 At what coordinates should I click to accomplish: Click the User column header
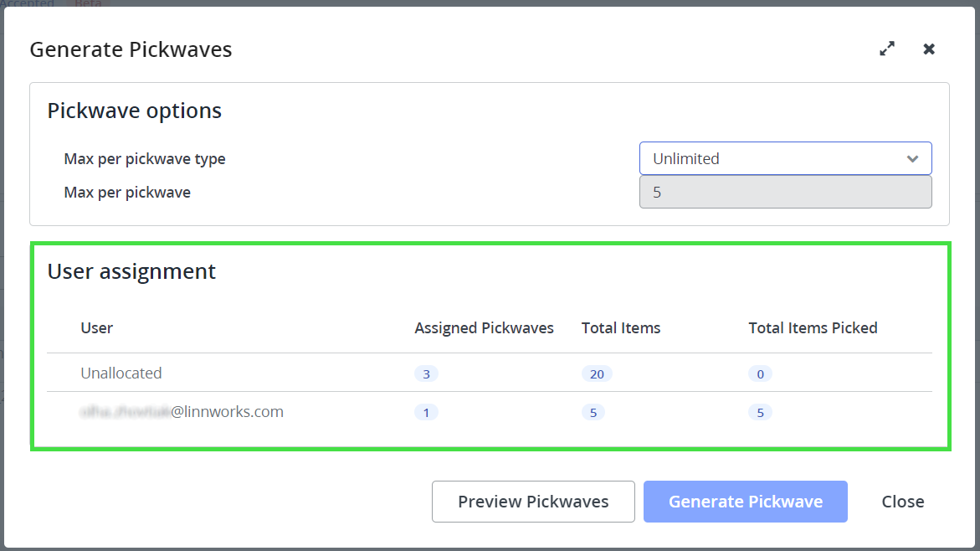97,328
